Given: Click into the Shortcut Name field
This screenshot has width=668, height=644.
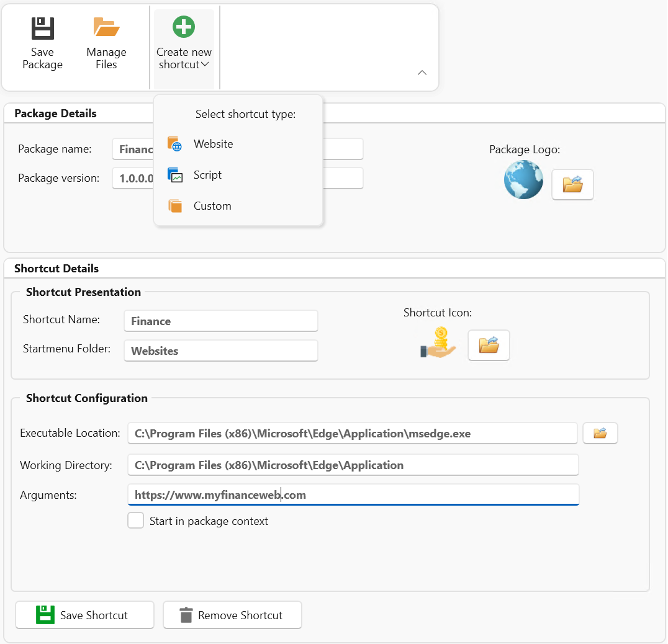Looking at the screenshot, I should 221,321.
